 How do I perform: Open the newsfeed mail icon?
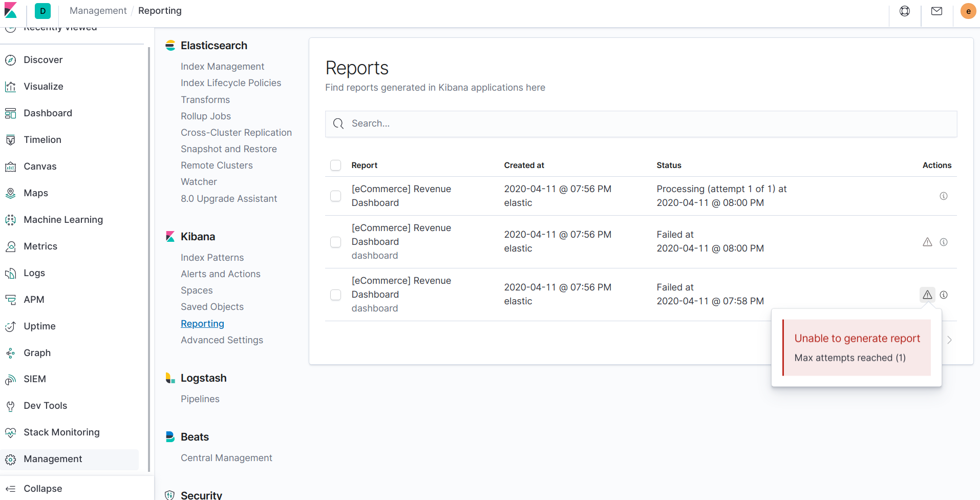point(936,11)
